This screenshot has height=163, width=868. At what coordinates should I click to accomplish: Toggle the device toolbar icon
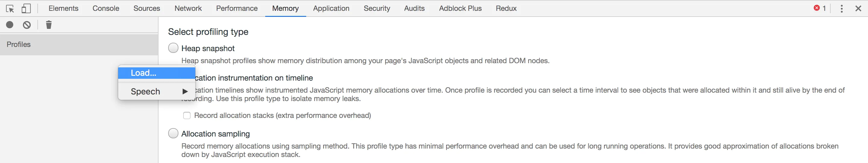26,8
